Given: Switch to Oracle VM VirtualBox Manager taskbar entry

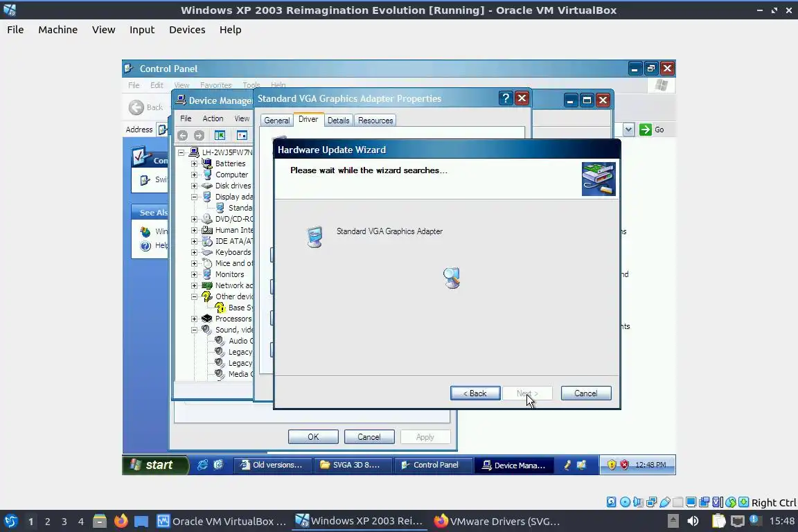Looking at the screenshot, I should [x=222, y=521].
